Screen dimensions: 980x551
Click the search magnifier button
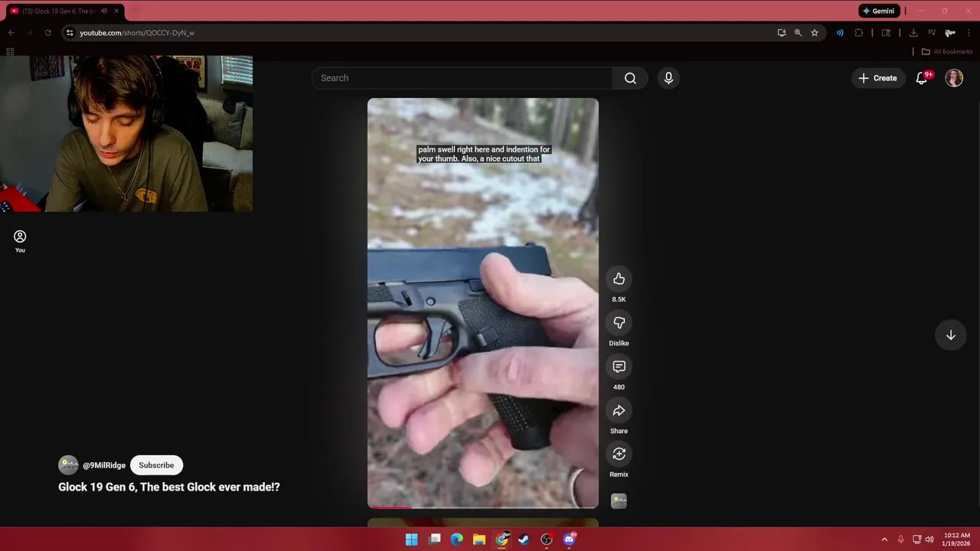[630, 78]
